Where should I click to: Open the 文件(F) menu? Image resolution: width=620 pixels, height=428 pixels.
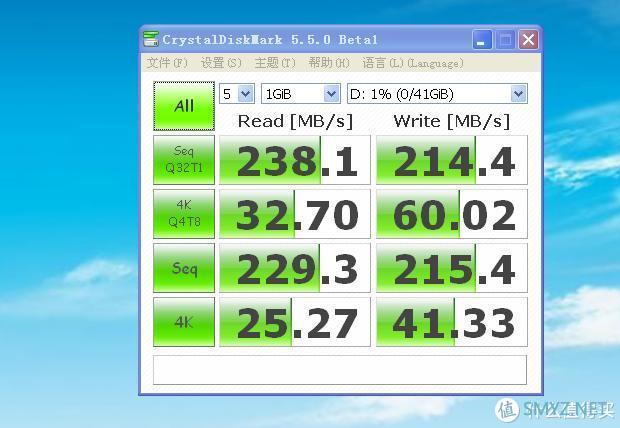pyautogui.click(x=167, y=63)
